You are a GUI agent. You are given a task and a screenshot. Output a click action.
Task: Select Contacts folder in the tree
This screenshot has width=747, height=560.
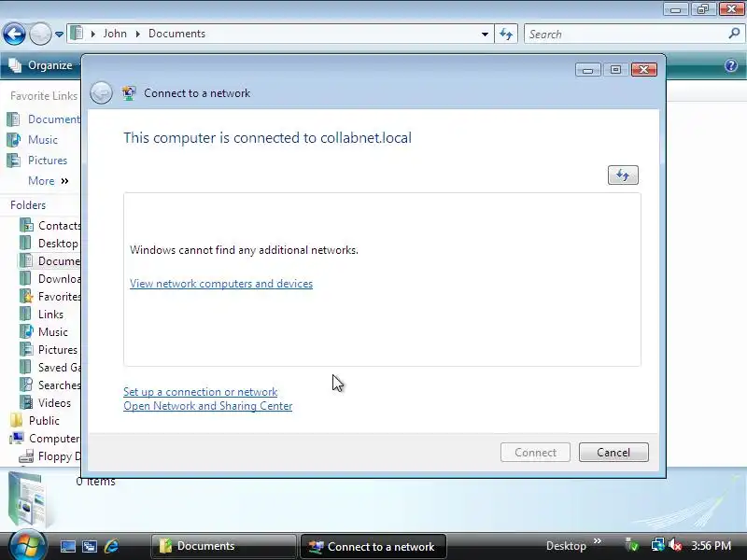pyautogui.click(x=50, y=225)
